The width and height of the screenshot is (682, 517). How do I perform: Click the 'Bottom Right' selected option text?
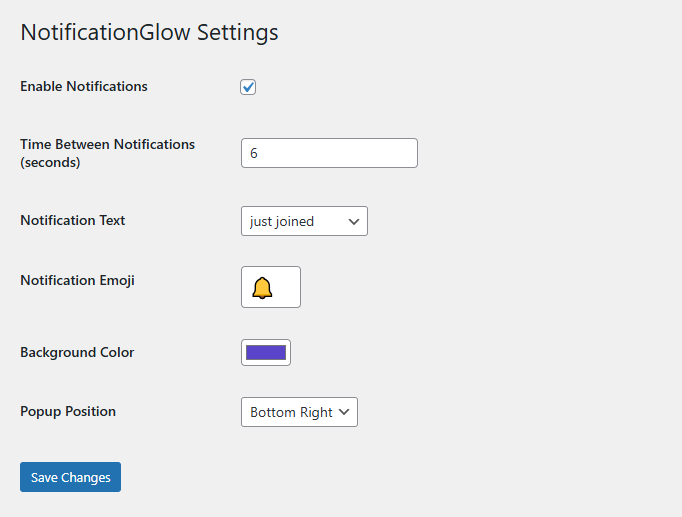[x=291, y=412]
